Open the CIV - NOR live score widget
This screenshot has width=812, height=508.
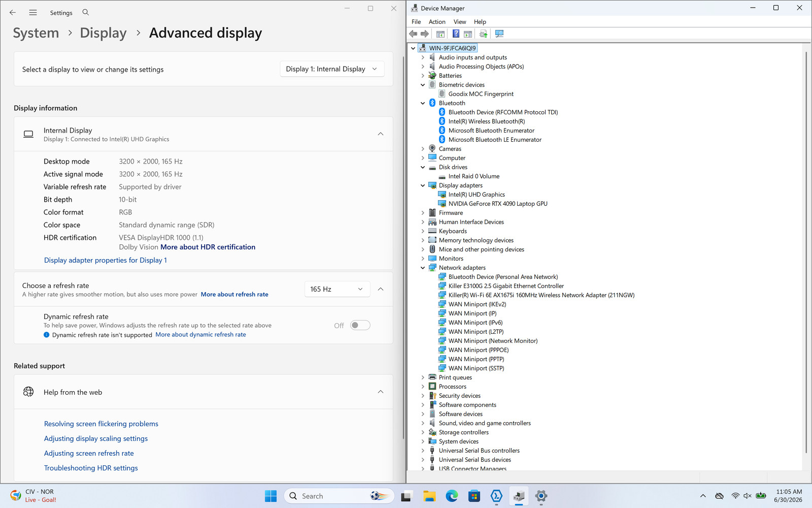[x=33, y=496]
